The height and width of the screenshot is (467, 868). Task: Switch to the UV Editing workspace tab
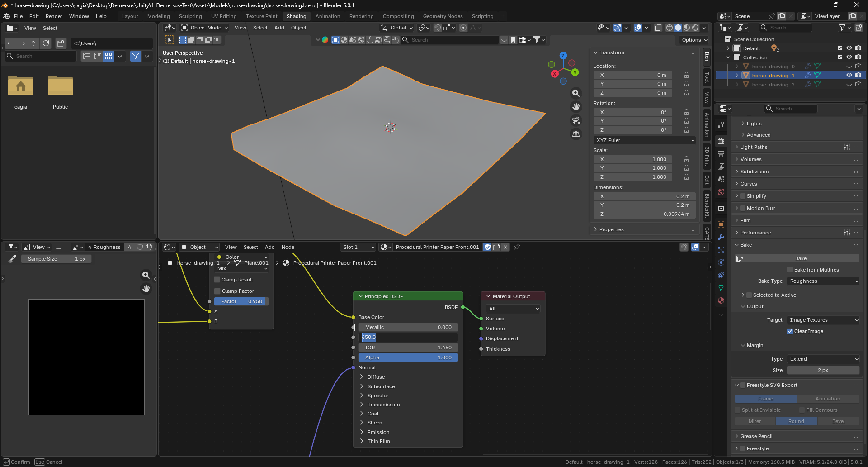click(x=224, y=16)
